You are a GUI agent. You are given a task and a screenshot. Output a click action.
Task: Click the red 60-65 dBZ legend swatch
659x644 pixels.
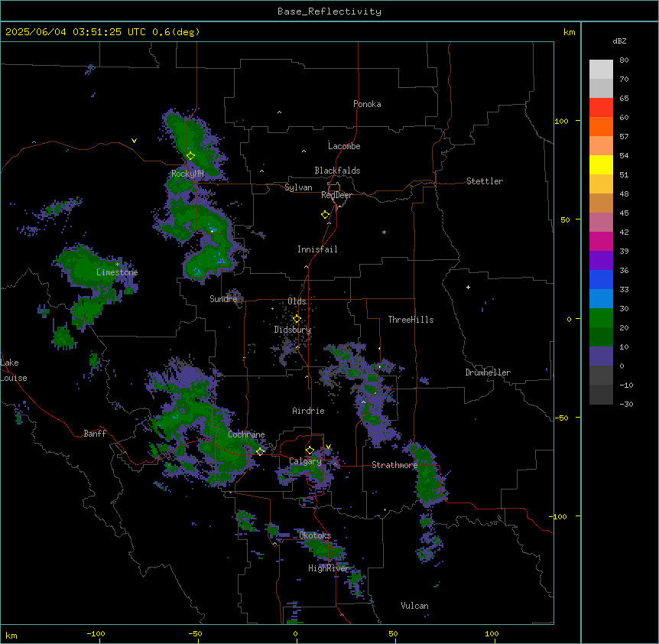(601, 108)
